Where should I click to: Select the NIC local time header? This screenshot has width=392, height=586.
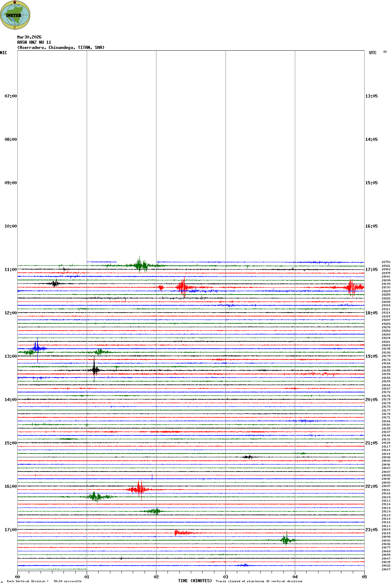click(3, 53)
